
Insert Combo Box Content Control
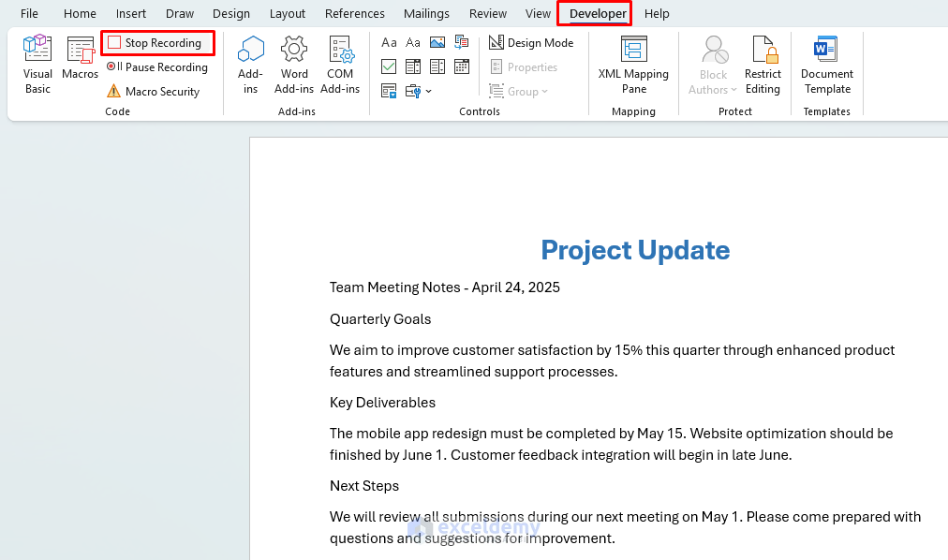click(x=413, y=66)
